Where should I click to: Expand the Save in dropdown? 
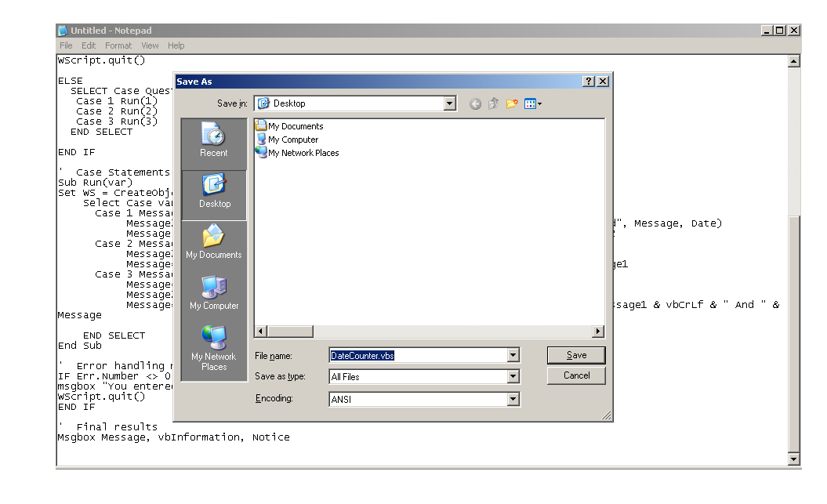click(450, 103)
